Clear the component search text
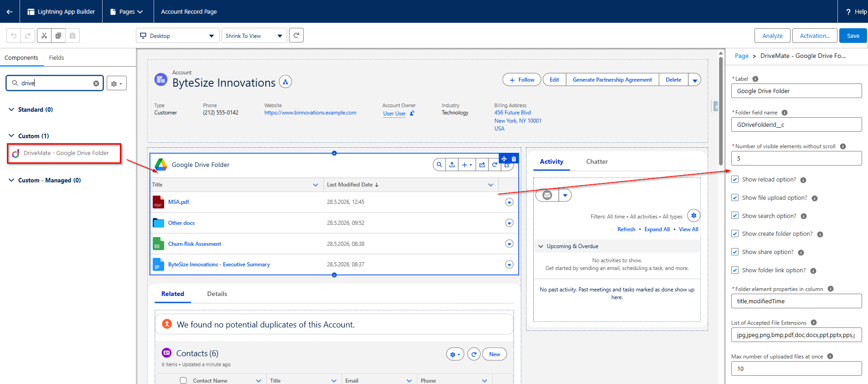This screenshot has height=384, width=868. click(x=96, y=83)
